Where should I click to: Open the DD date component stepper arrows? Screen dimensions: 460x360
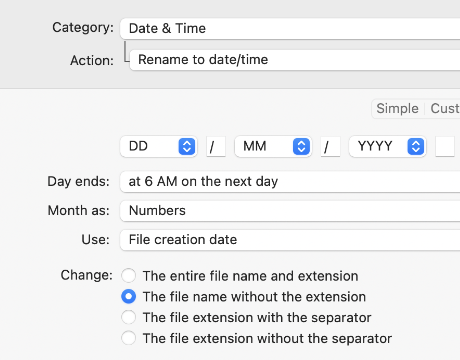tap(187, 146)
